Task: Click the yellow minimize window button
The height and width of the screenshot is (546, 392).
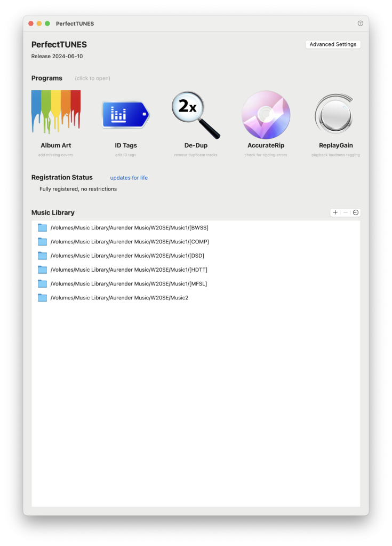Action: click(x=39, y=23)
